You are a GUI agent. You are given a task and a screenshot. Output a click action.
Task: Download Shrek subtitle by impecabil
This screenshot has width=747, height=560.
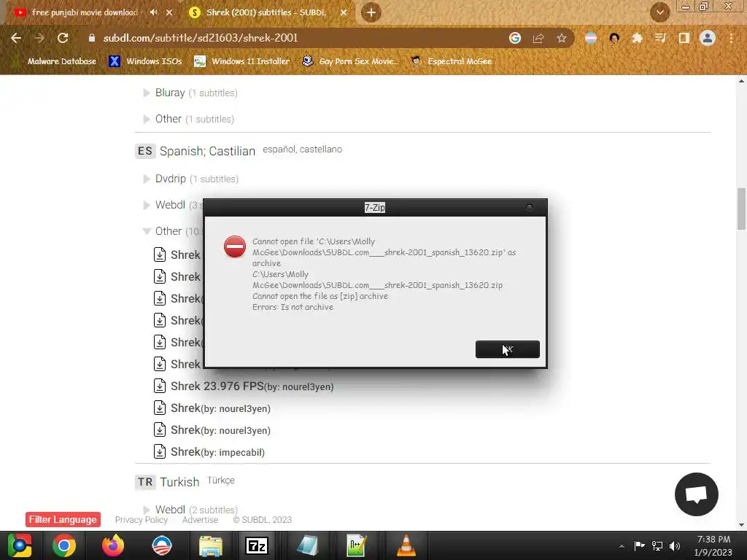click(x=217, y=452)
